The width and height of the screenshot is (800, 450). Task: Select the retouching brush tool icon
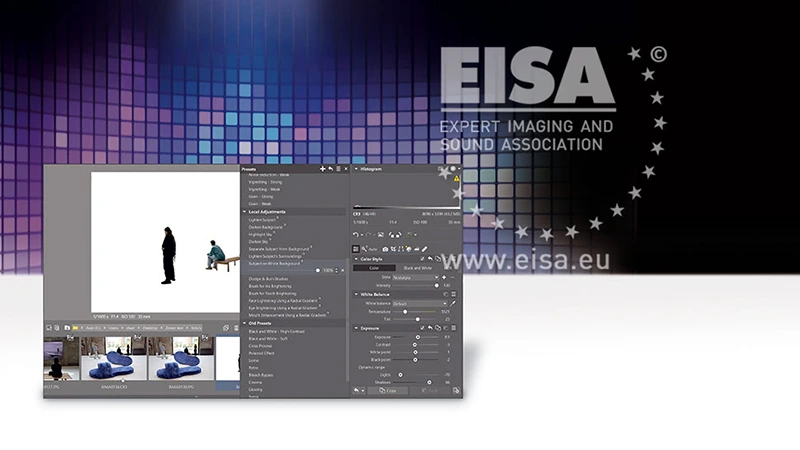(x=424, y=249)
